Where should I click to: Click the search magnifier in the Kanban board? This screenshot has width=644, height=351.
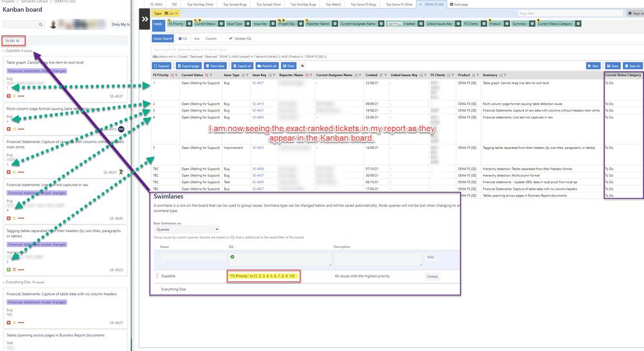pos(40,25)
